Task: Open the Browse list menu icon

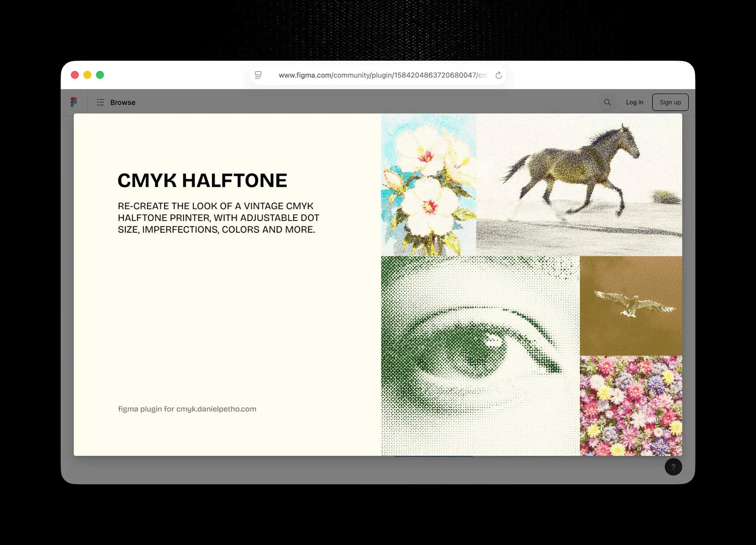Action: click(x=100, y=102)
